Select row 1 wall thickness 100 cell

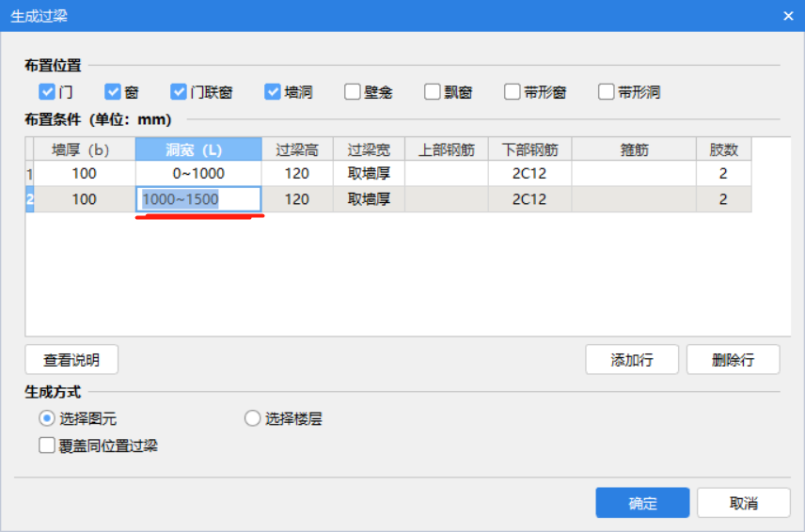click(x=85, y=173)
